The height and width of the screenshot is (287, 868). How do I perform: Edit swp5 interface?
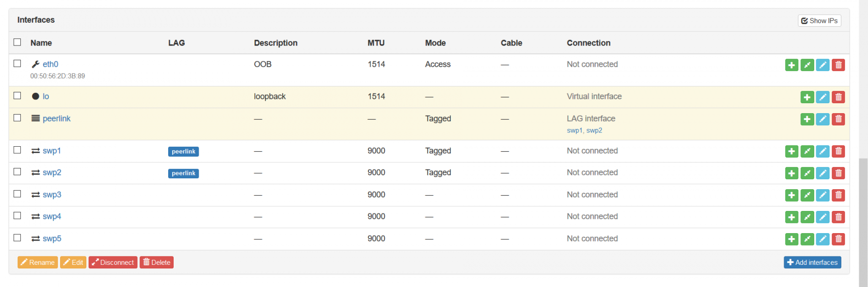(x=823, y=239)
